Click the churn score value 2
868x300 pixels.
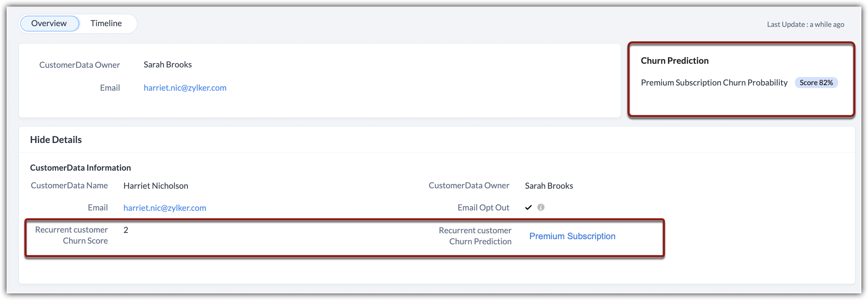tap(126, 230)
